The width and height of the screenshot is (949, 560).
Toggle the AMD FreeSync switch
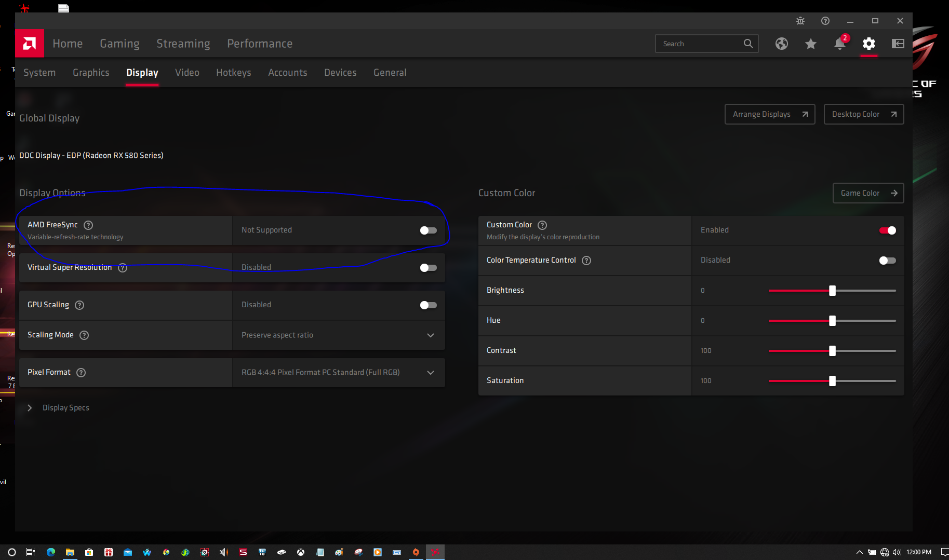tap(429, 230)
